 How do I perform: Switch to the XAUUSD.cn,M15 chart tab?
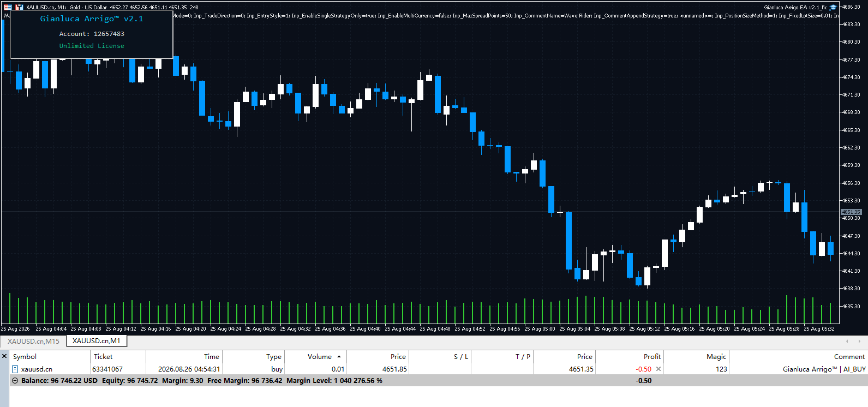coord(33,341)
